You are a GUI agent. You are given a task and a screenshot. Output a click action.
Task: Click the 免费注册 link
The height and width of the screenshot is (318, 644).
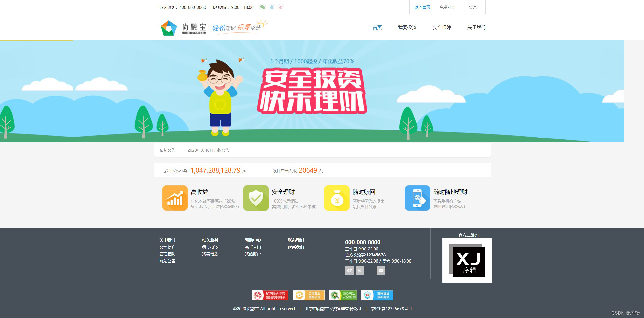[448, 7]
